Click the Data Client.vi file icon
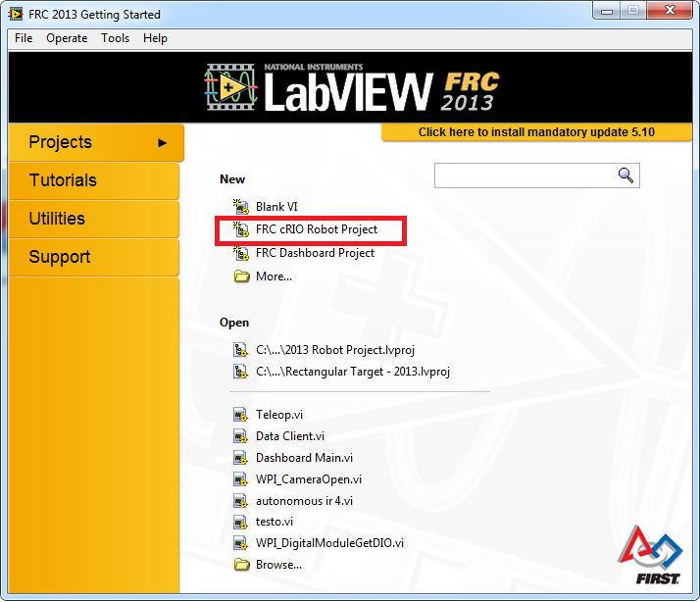This screenshot has height=602, width=700. pos(240,436)
